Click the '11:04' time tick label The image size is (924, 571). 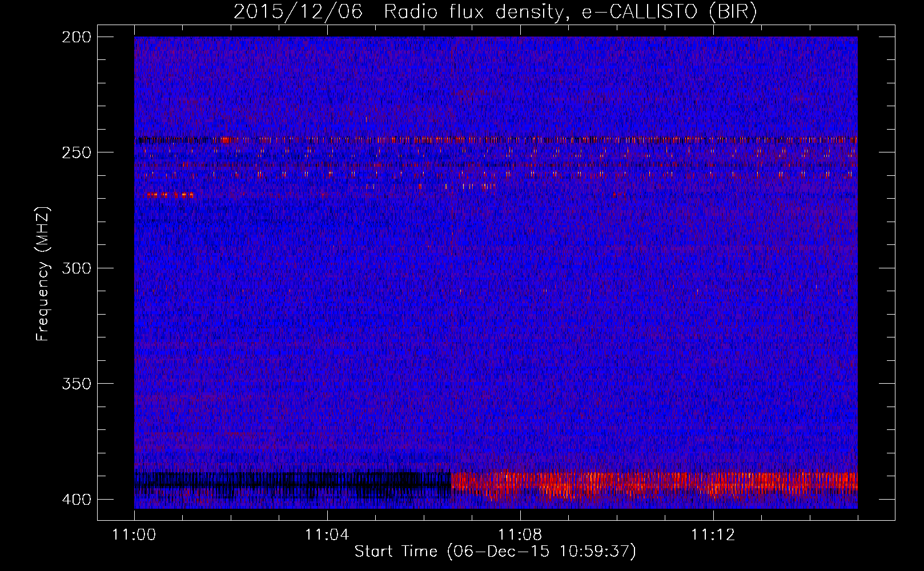[x=327, y=535]
